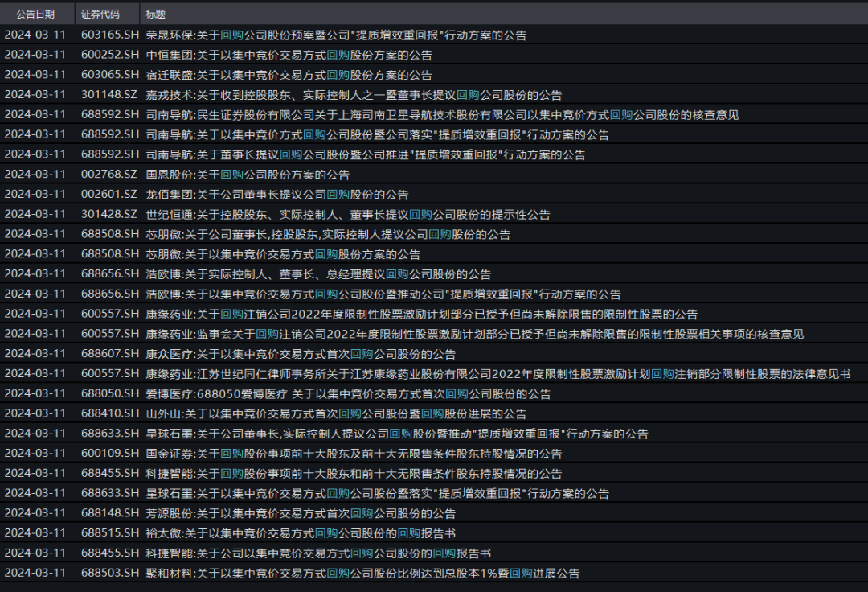Open 康缘药业 江苏世纪同仁法律意见书
The height and width of the screenshot is (592, 868).
pos(498,374)
